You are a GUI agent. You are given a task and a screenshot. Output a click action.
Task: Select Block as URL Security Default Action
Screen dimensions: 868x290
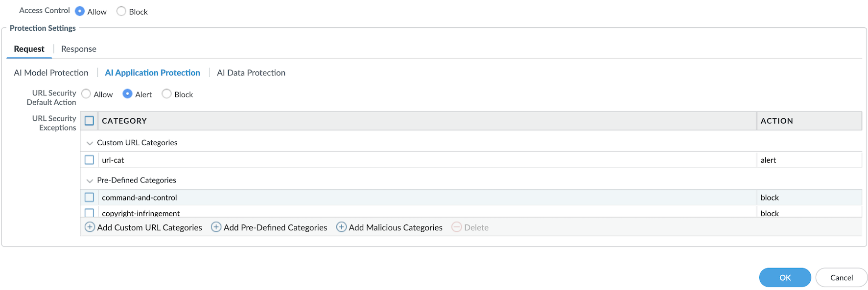[166, 94]
